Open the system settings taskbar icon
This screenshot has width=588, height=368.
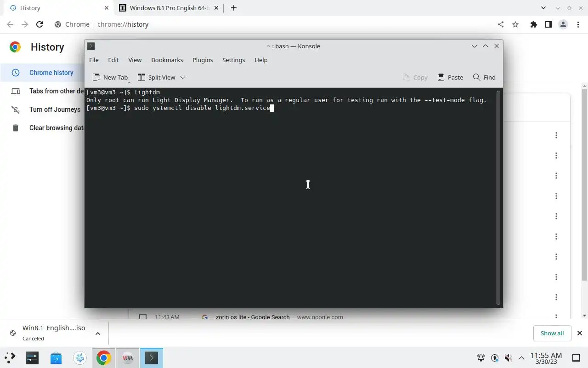[32, 357]
